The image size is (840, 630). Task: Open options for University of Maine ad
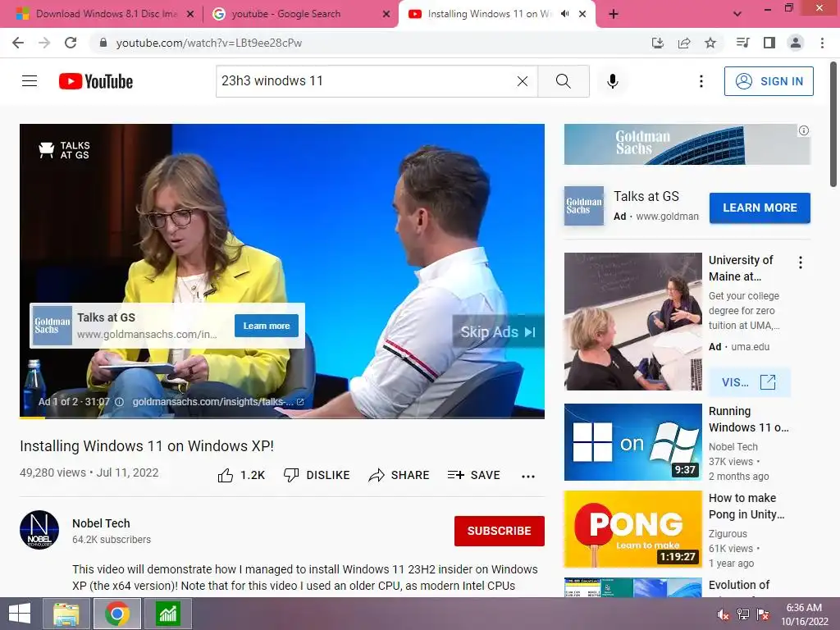click(x=801, y=262)
